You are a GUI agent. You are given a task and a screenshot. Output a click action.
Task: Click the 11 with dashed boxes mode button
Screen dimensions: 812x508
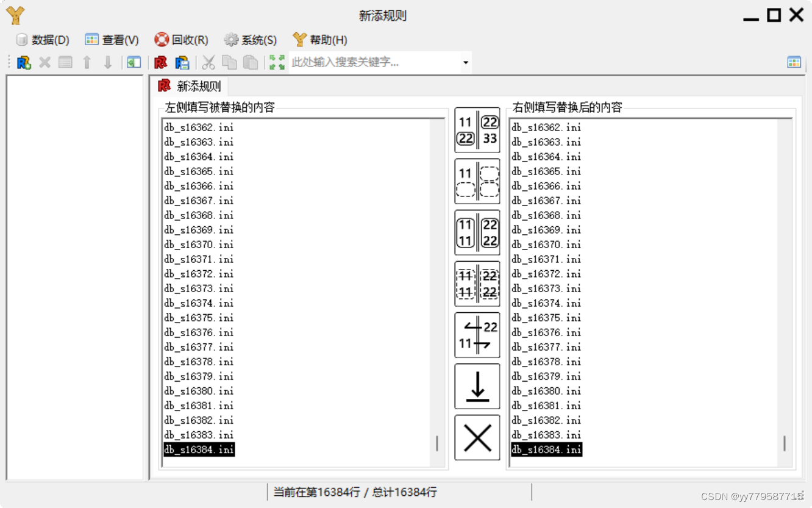click(477, 181)
